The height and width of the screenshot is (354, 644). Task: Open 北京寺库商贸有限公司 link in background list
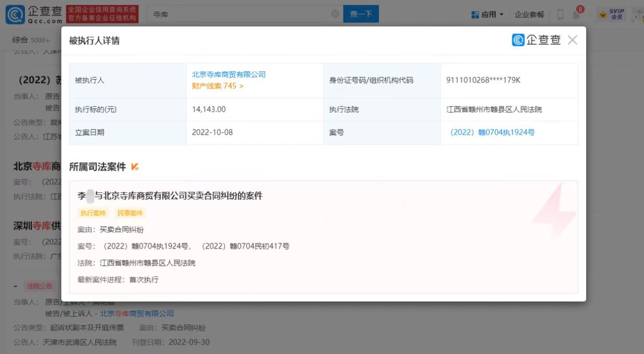(x=137, y=314)
